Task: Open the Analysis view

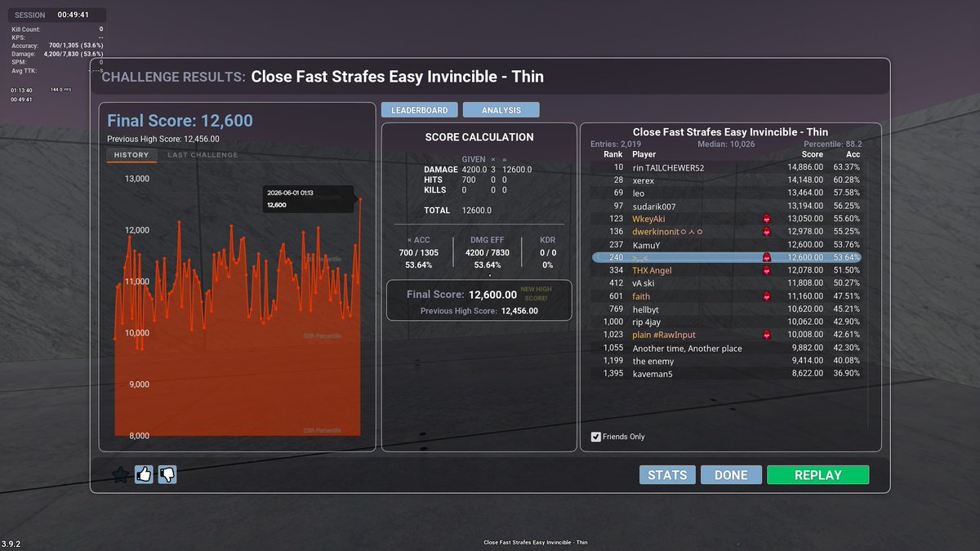Action: (x=501, y=110)
